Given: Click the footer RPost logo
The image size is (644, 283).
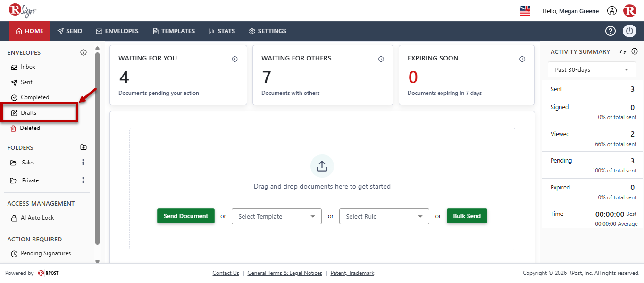Looking at the screenshot, I should coord(49,273).
